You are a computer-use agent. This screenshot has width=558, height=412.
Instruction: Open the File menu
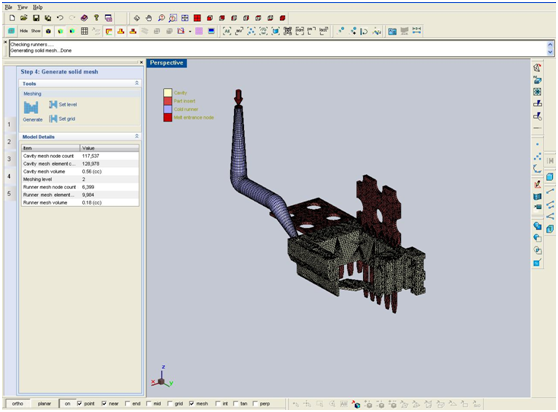tap(8, 7)
